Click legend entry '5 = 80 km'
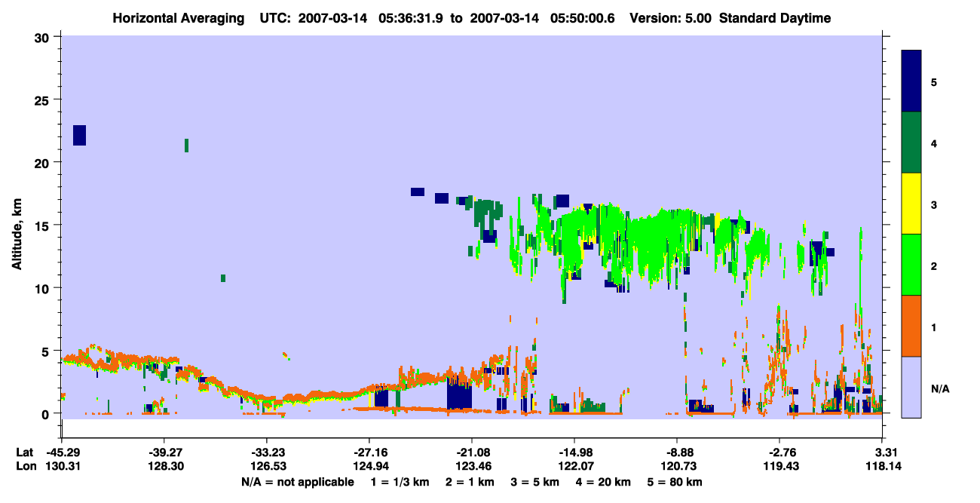This screenshot has width=980, height=503. [675, 482]
